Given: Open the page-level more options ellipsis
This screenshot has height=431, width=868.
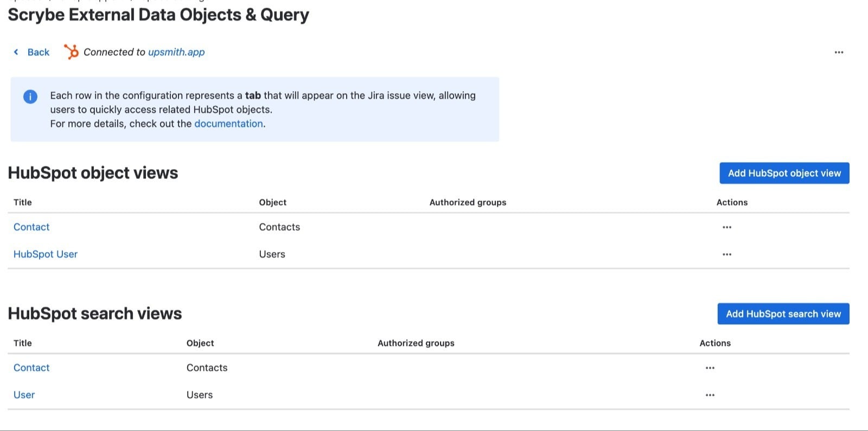Looking at the screenshot, I should pyautogui.click(x=839, y=53).
